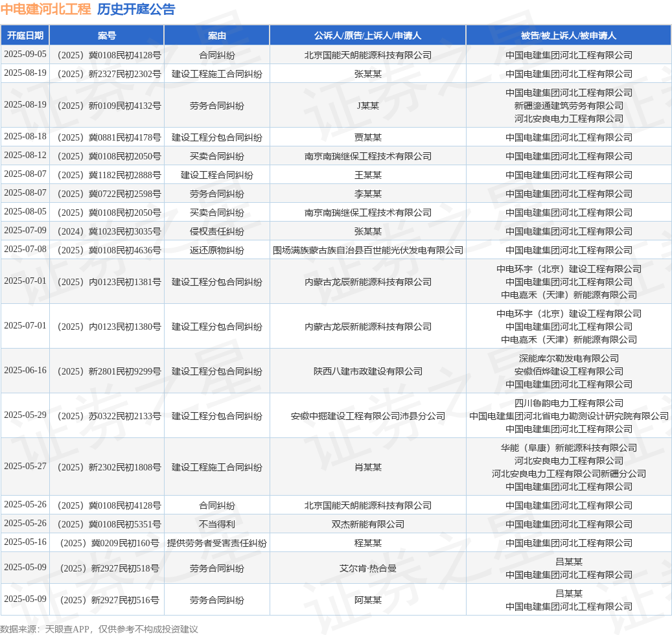Click plaintiff 陕西八建市政建设有限公司

(367, 371)
